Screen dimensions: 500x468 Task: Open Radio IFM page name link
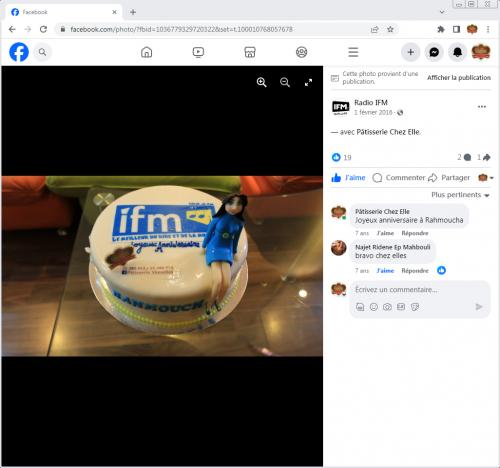(x=371, y=102)
